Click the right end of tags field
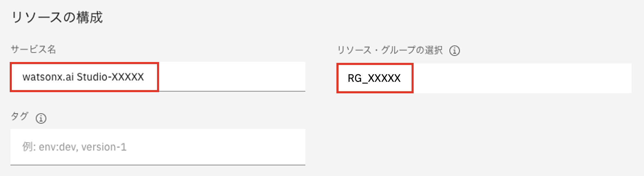644x176 pixels. coord(295,147)
